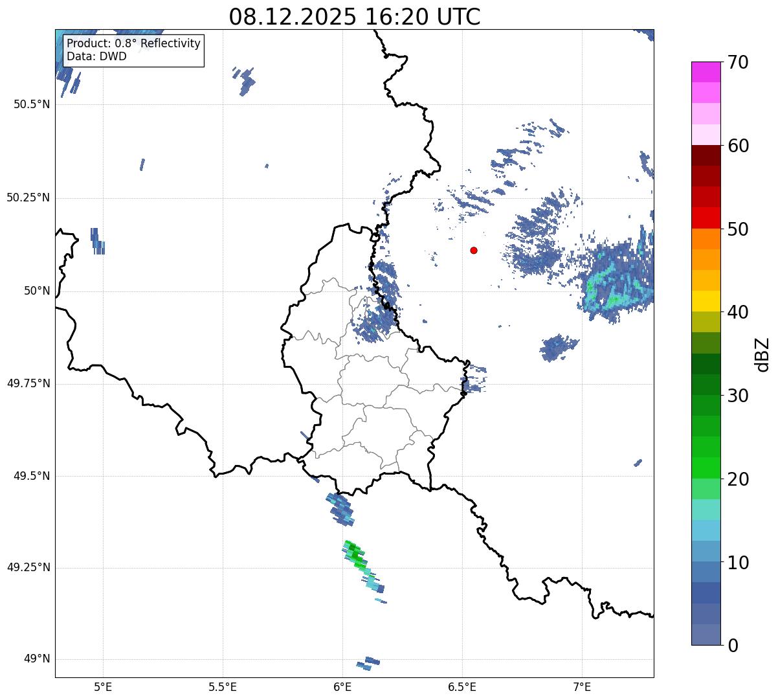The width and height of the screenshot is (778, 700).
Task: Click the 50.25°N latitude label
Action: click(x=28, y=198)
